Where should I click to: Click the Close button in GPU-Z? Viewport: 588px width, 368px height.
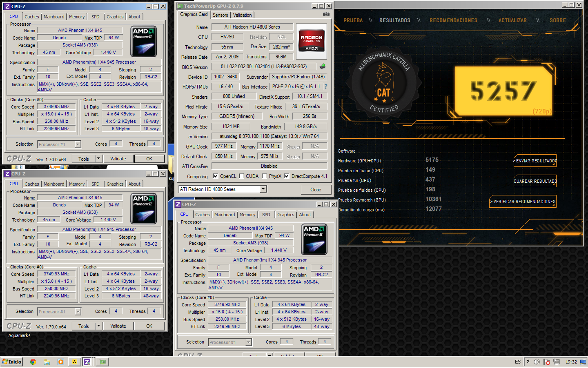pos(316,190)
